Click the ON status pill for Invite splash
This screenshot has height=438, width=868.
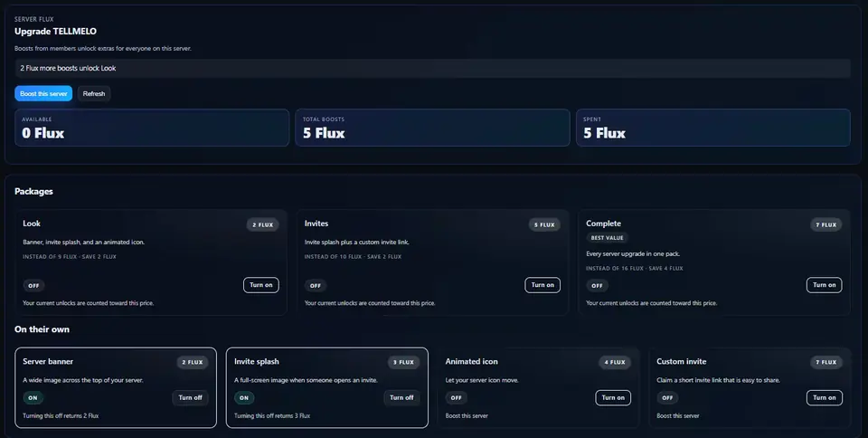[x=244, y=397]
